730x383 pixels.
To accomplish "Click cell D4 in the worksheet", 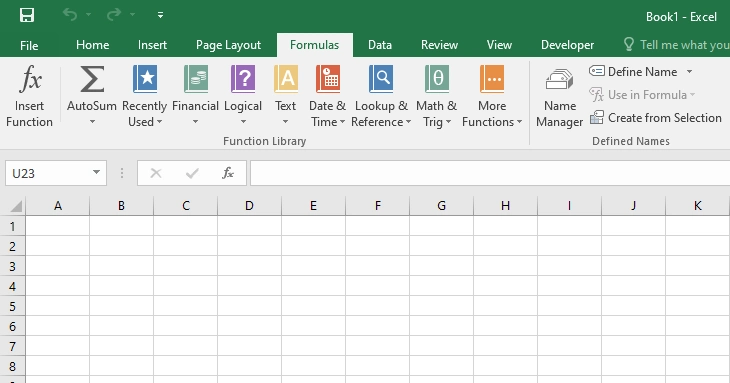I will 250,286.
